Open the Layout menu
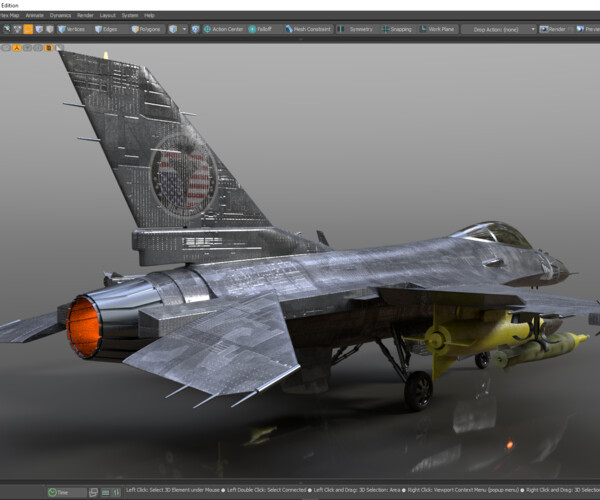600x500 pixels. [x=108, y=15]
